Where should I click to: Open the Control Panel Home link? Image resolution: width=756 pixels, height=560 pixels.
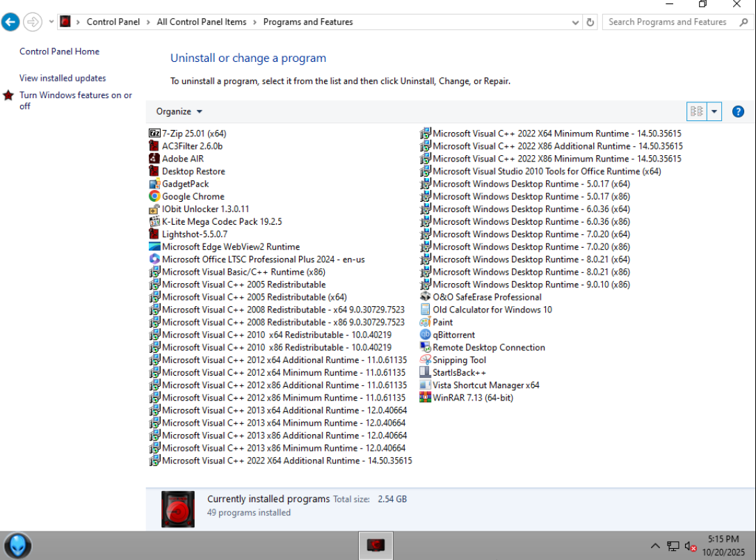pos(59,51)
